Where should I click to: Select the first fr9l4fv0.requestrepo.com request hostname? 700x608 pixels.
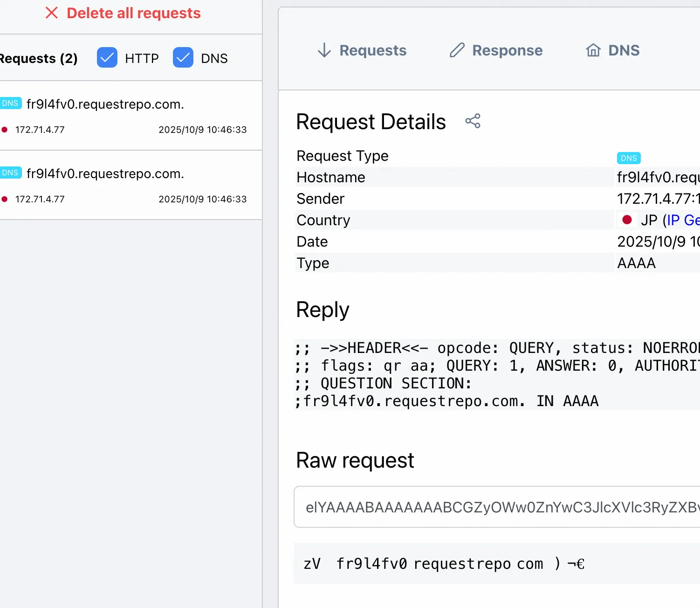tap(105, 104)
